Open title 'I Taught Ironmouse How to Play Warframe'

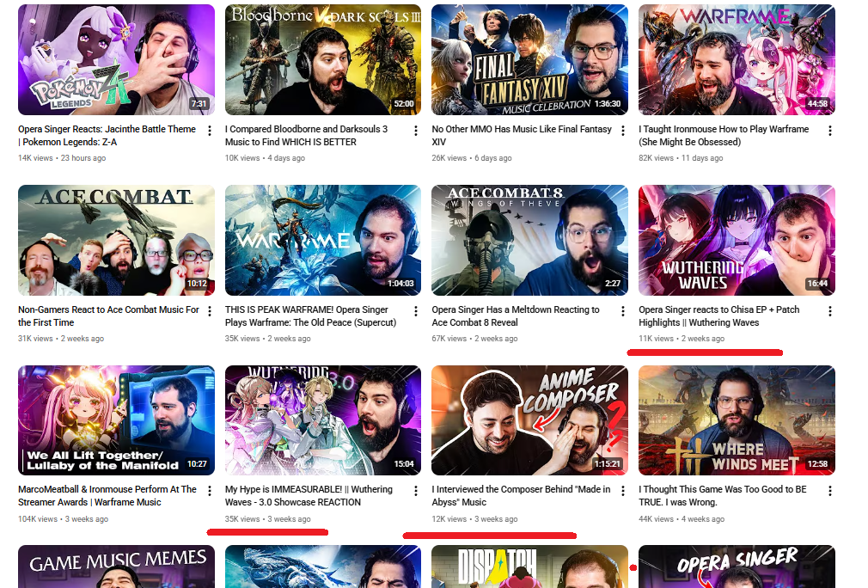click(724, 135)
